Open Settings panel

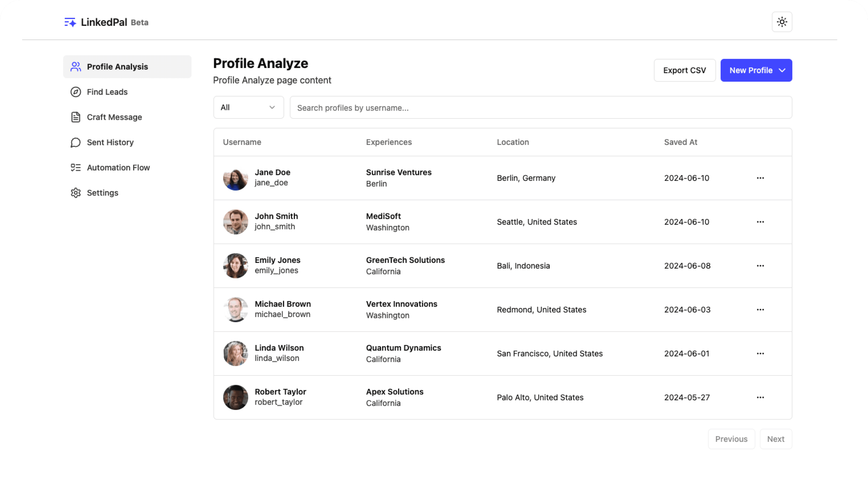point(102,192)
